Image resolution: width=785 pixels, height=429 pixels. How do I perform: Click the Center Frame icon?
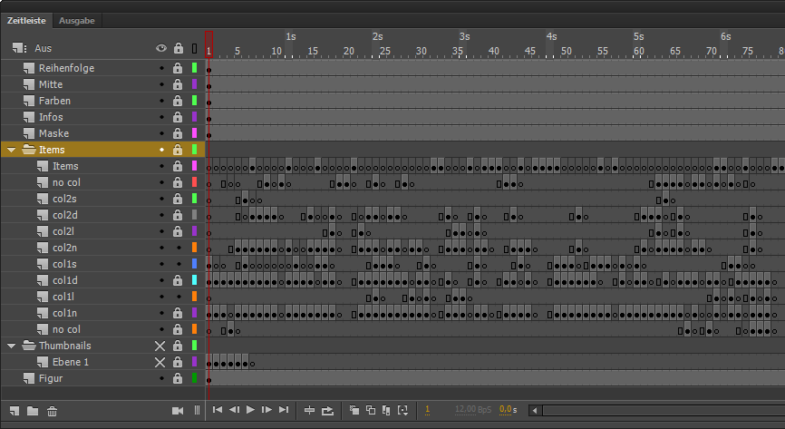309,410
